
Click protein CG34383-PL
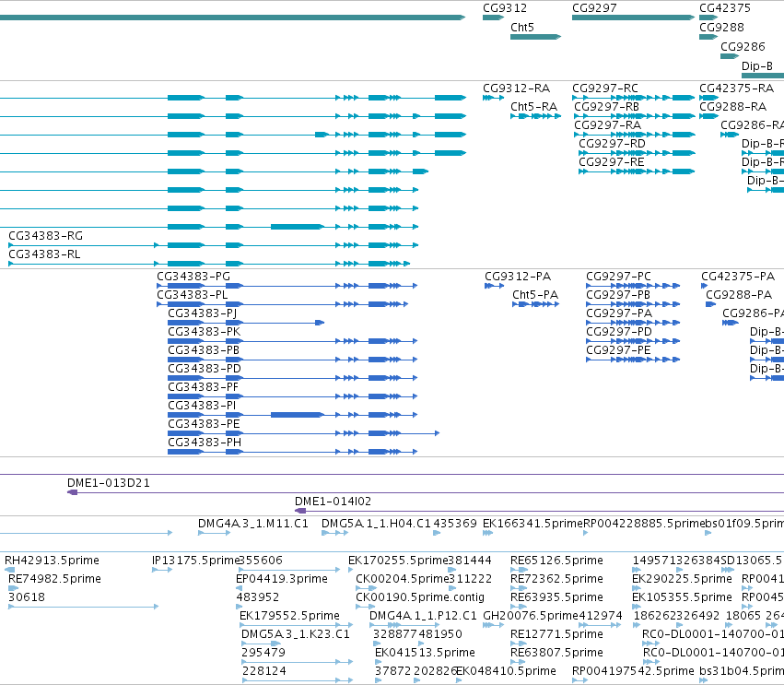coord(283,304)
